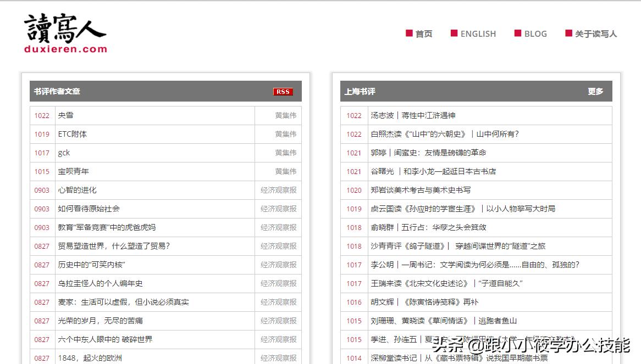Open the article 央雪
641x364 pixels.
click(x=66, y=115)
